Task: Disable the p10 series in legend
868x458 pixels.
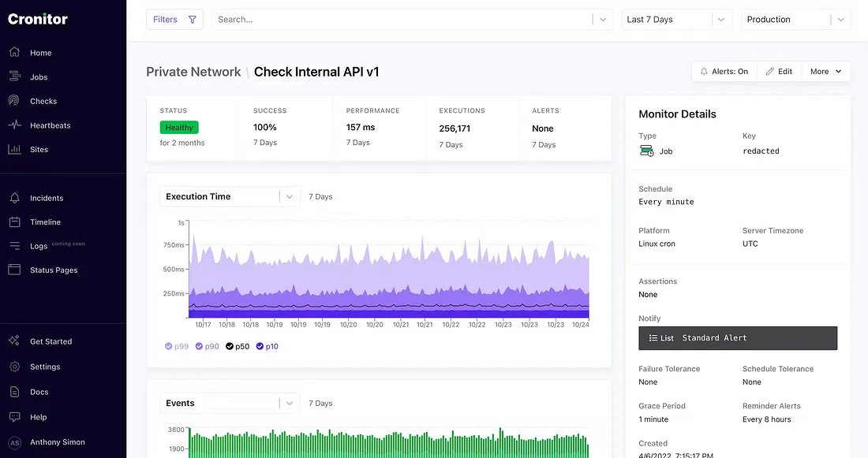Action: [x=260, y=346]
